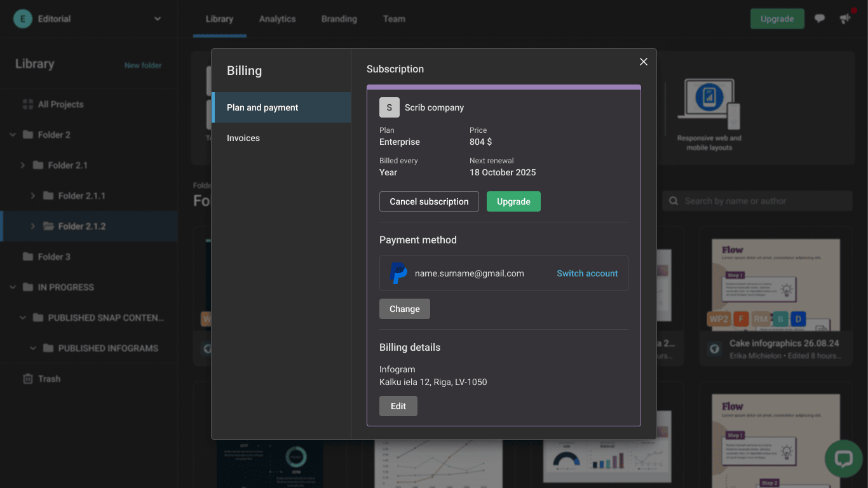Click the PayPal logo icon
The width and height of the screenshot is (868, 488).
tap(398, 273)
